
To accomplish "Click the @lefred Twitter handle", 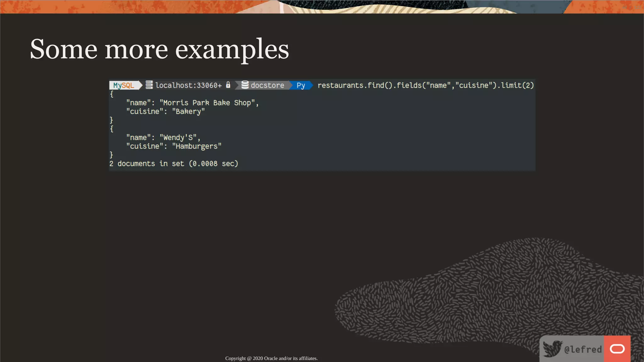I will click(x=583, y=349).
